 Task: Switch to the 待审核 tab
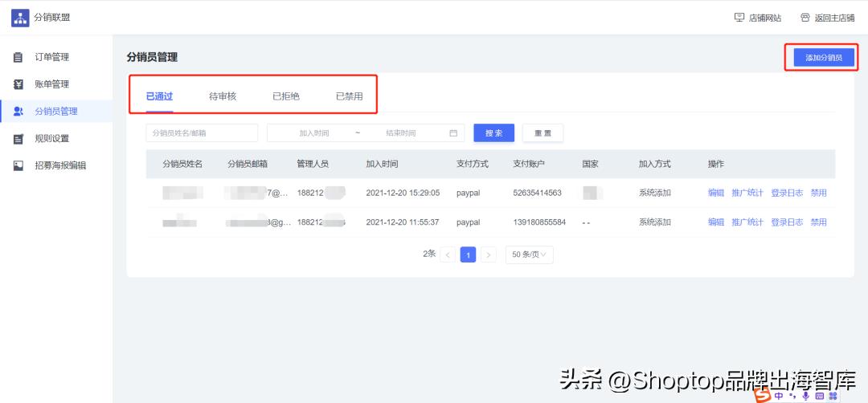223,96
